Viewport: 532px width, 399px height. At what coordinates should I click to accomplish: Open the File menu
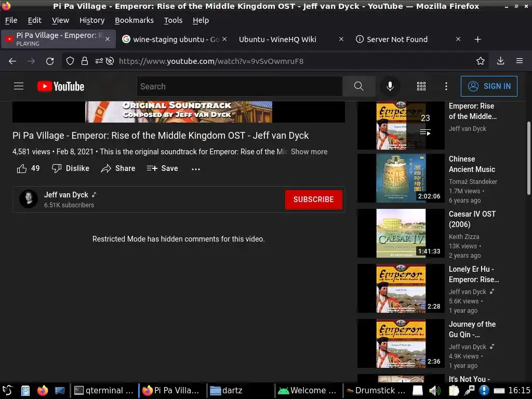tap(11, 20)
